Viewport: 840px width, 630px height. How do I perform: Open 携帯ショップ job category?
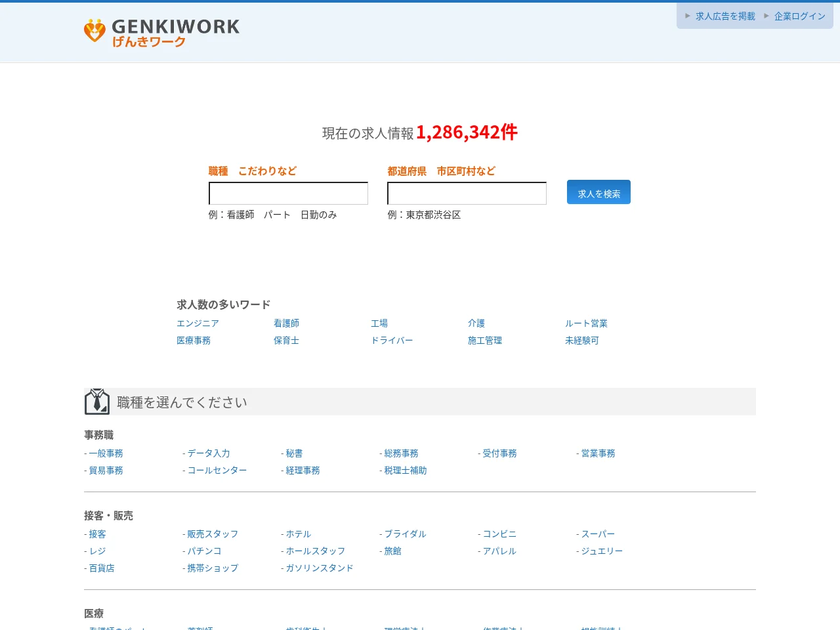tap(213, 568)
